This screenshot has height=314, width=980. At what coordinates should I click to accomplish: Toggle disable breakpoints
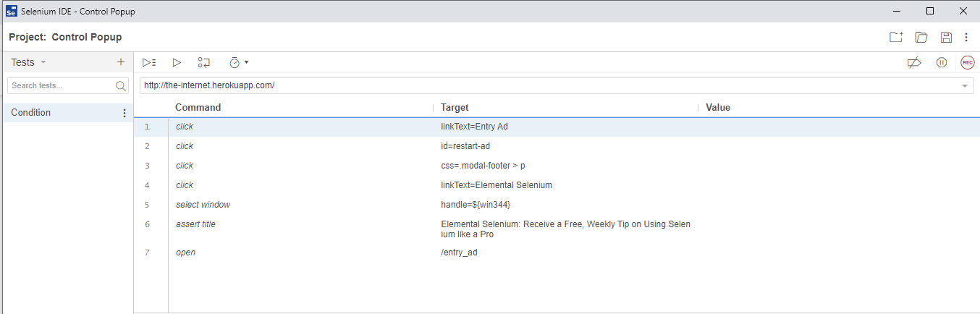(x=914, y=63)
